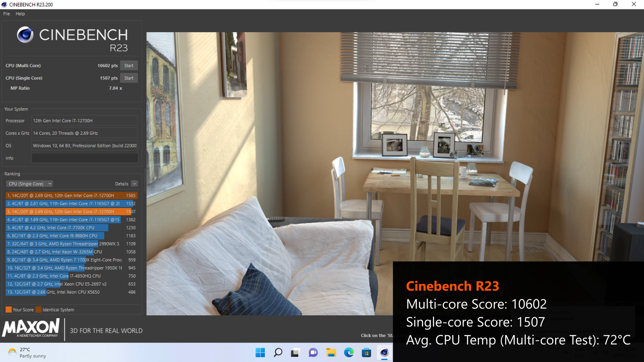Viewport: 644px width, 362px height.
Task: Click the MAXON logo
Action: [x=31, y=328]
